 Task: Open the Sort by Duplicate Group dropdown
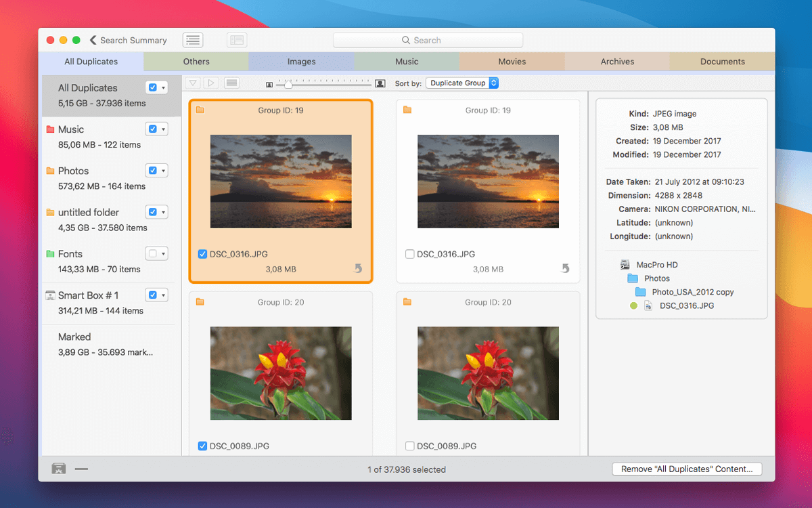(x=462, y=83)
